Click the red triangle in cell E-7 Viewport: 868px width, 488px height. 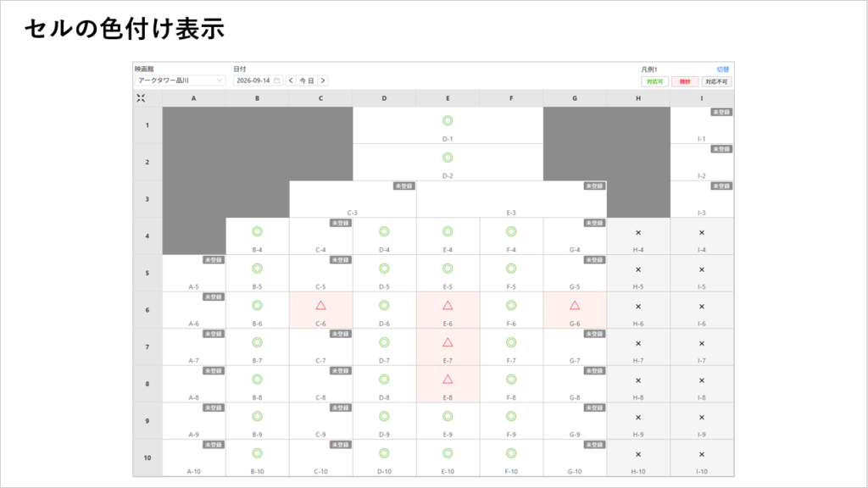(x=448, y=342)
